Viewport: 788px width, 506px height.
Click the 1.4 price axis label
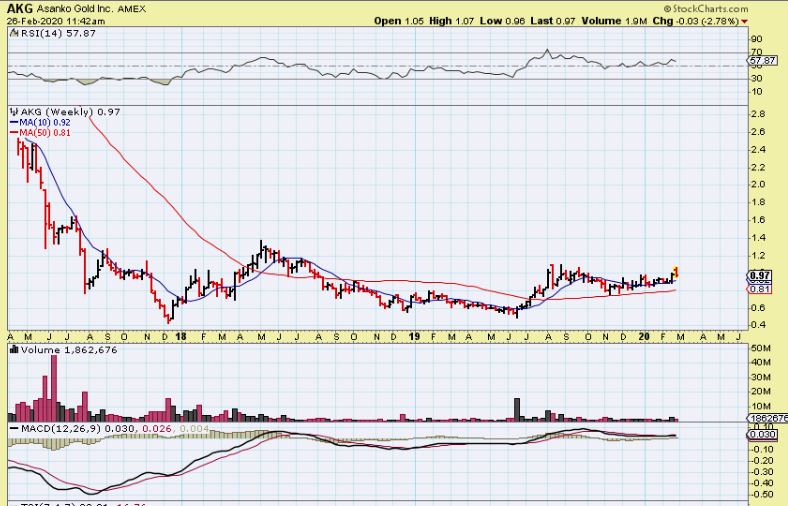click(758, 238)
